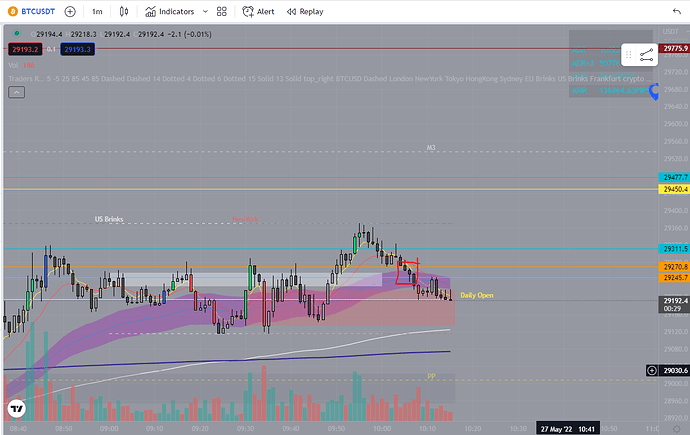The height and width of the screenshot is (435, 690).
Task: Click the yellow 29450.4 price label
Action: (x=675, y=189)
